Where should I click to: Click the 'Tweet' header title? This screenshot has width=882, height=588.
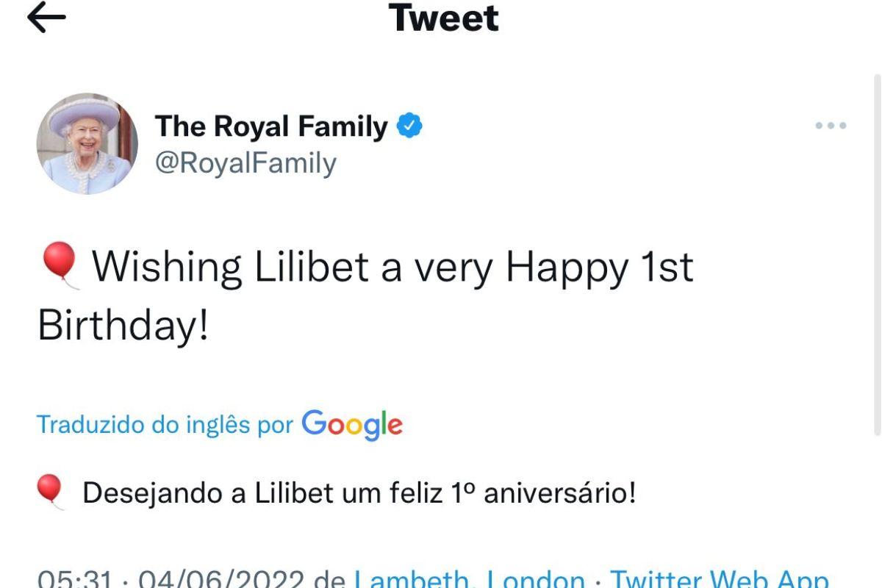443,18
